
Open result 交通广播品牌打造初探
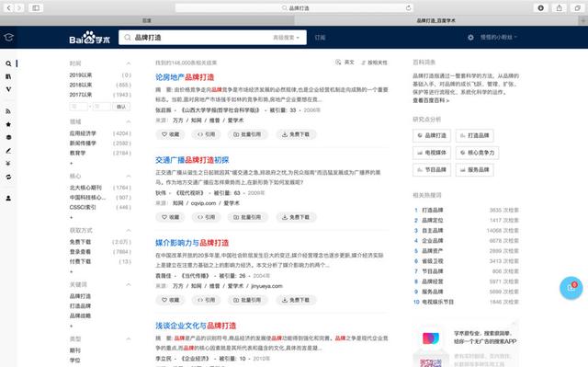click(192, 160)
